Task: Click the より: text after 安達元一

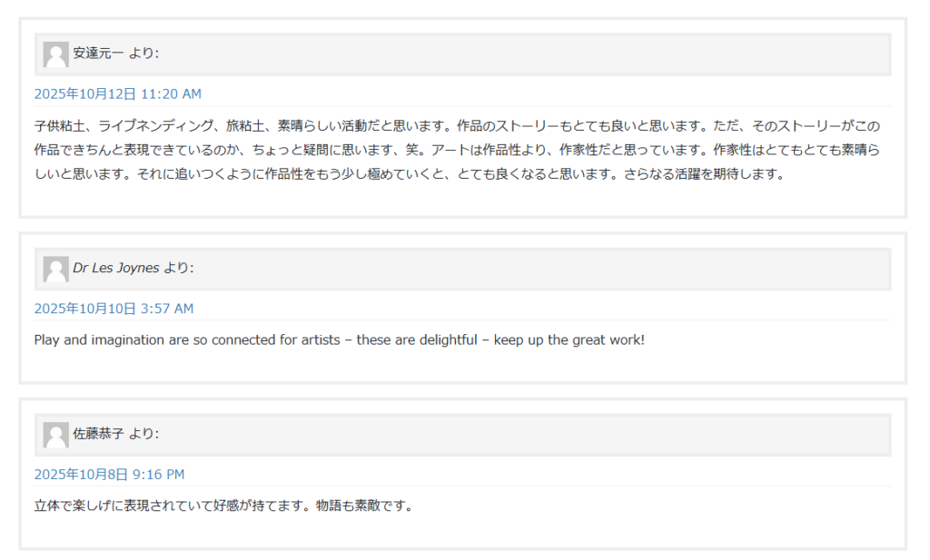Action: coord(143,54)
